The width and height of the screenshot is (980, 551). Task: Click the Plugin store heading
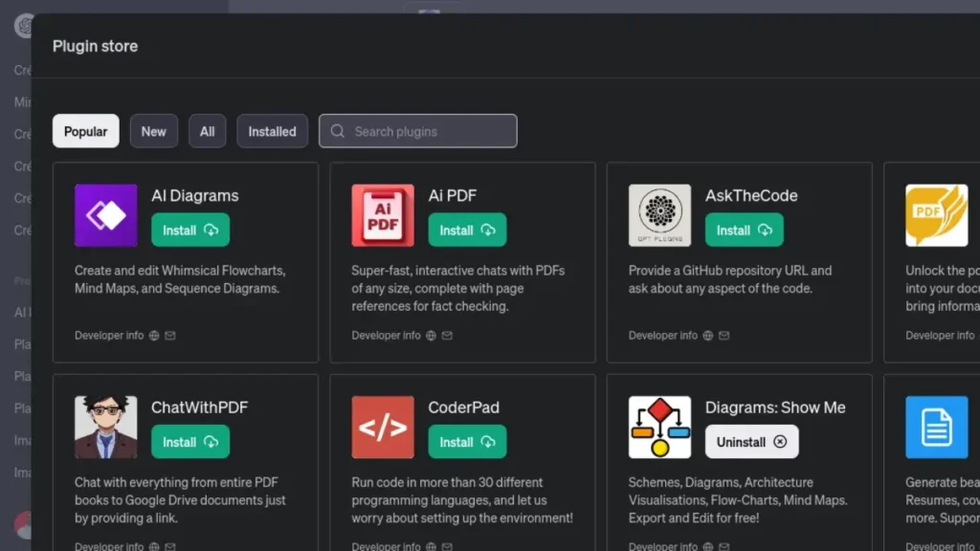click(95, 46)
